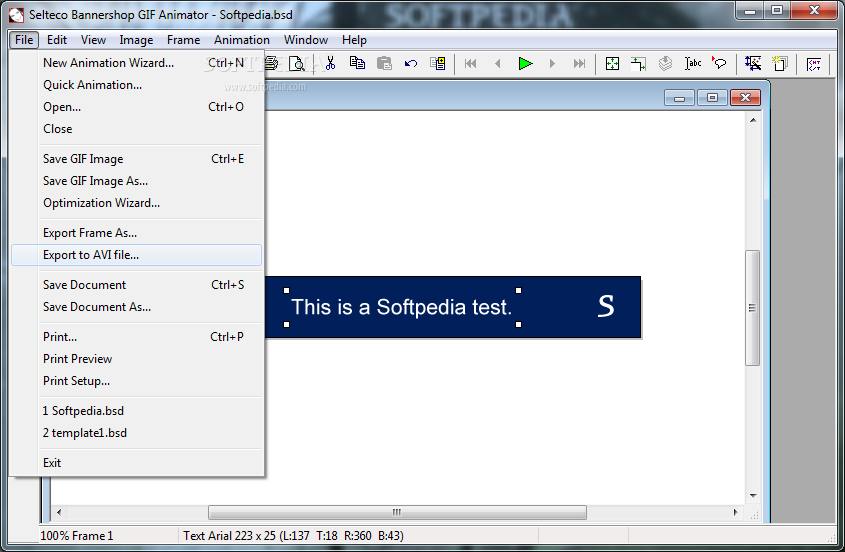The image size is (845, 552).
Task: Click the horizontal scrollbar left arrow
Action: pyautogui.click(x=59, y=512)
